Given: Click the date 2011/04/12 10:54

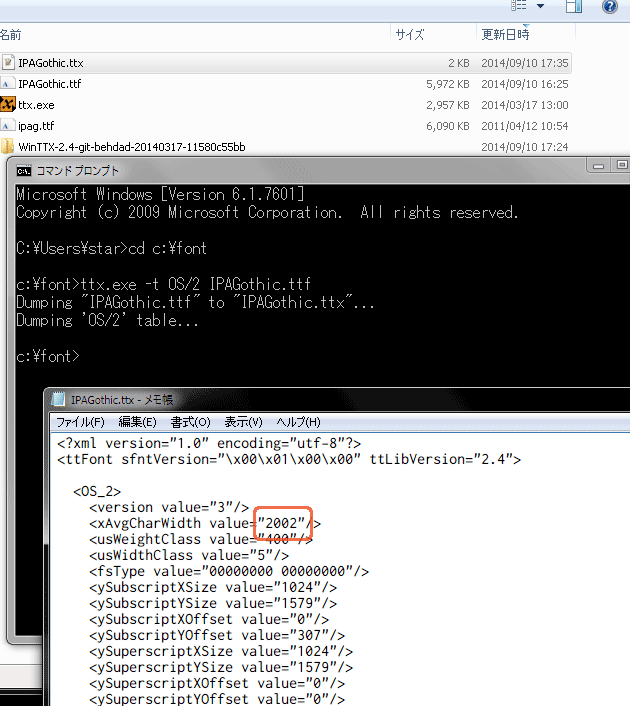Looking at the screenshot, I should pyautogui.click(x=525, y=126).
